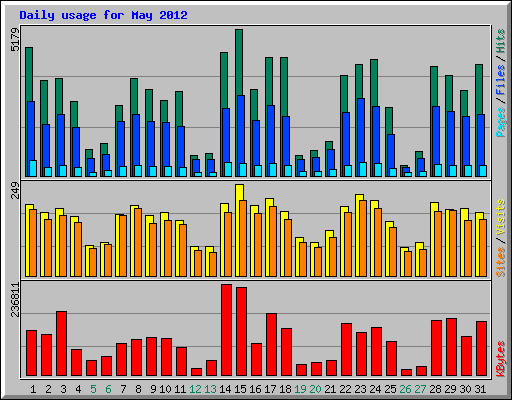Click the 236811 KBytes axis value

point(15,299)
